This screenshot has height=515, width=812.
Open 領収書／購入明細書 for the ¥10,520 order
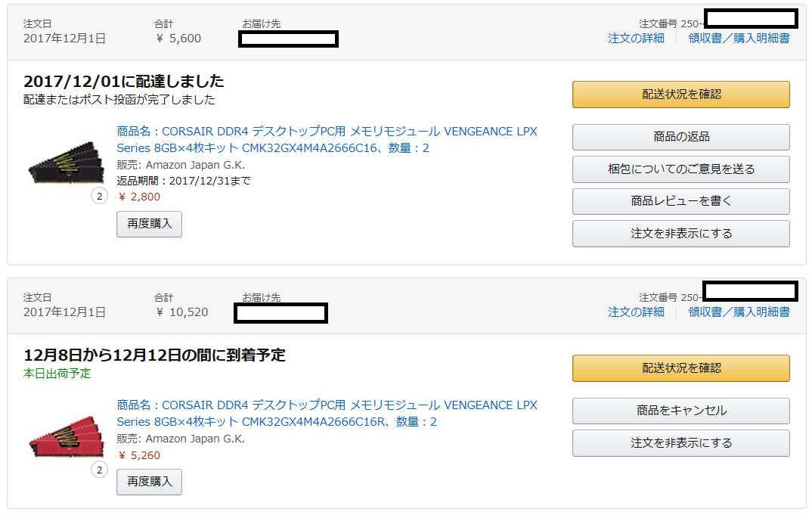click(x=739, y=312)
